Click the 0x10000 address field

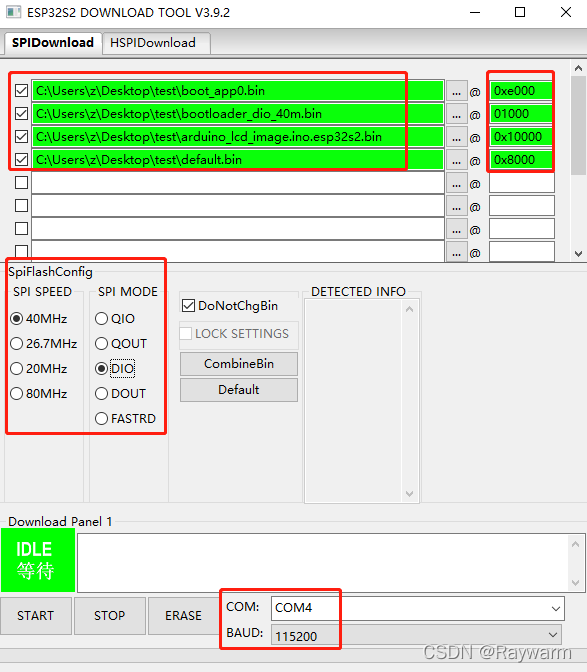point(521,137)
